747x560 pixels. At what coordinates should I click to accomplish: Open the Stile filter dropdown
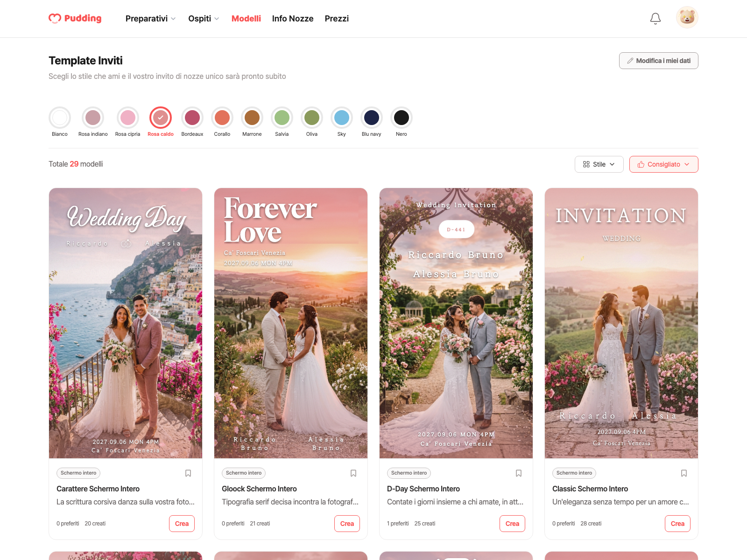[599, 164]
